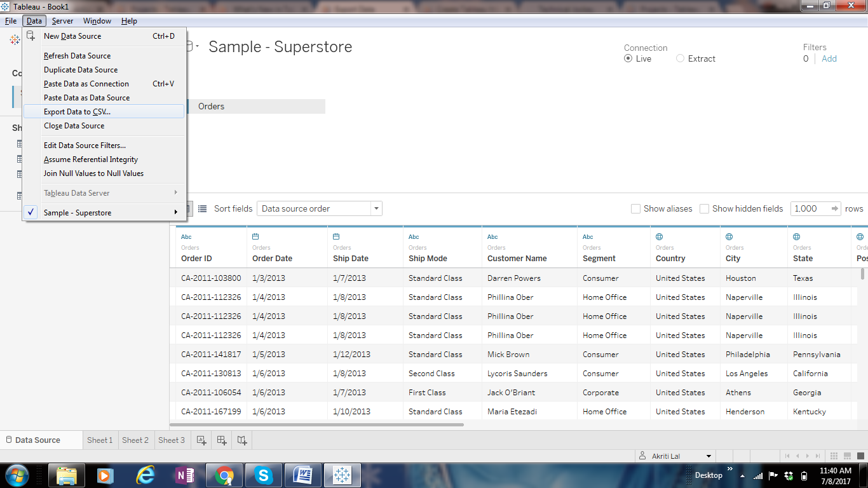The image size is (868, 488).
Task: Click Join Null Values to Null Values
Action: (x=104, y=173)
